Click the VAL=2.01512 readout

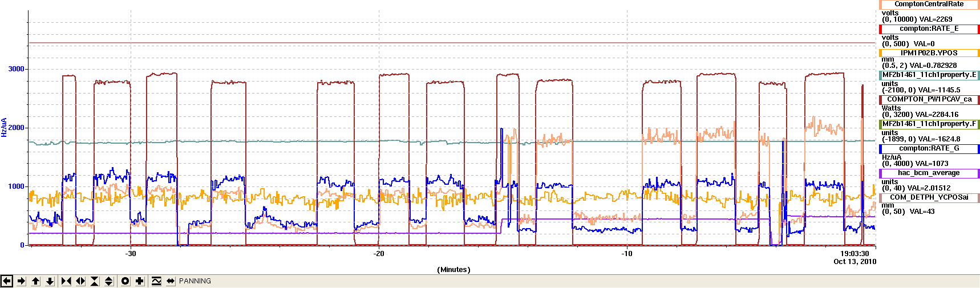929,188
